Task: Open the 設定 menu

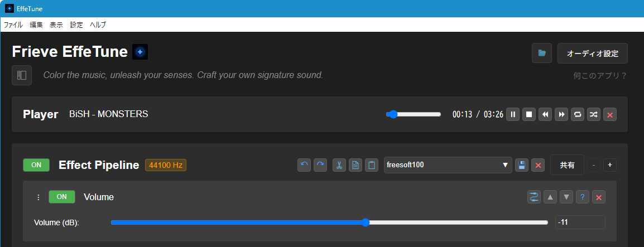Action: tap(76, 25)
